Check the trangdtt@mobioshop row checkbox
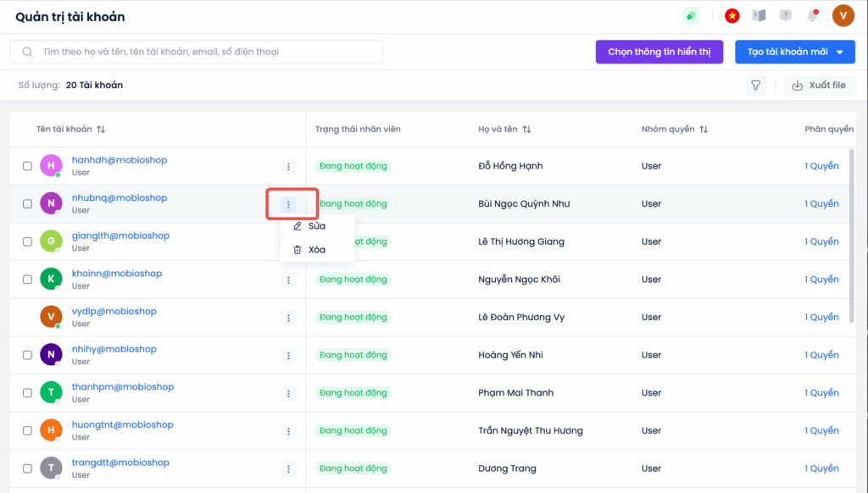 [x=27, y=468]
